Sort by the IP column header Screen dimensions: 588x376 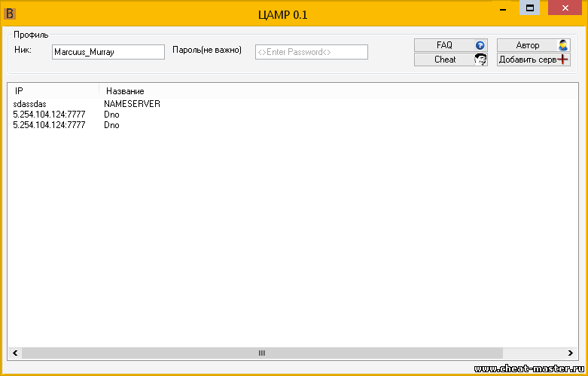point(53,90)
